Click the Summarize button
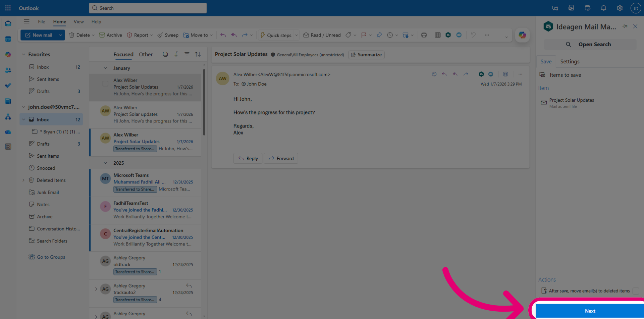This screenshot has height=319, width=644. (366, 55)
